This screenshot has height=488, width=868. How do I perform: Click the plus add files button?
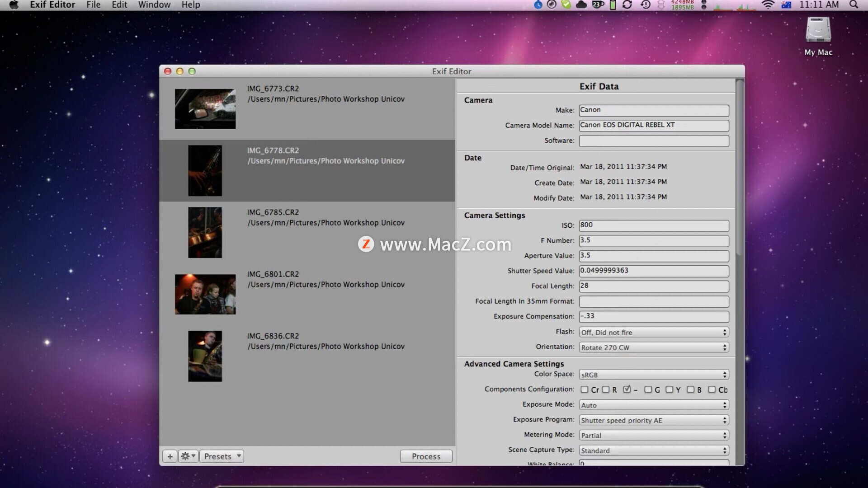point(170,456)
